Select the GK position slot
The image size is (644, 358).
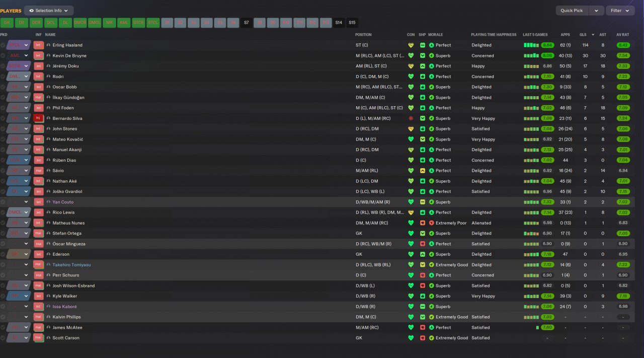pyautogui.click(x=7, y=23)
